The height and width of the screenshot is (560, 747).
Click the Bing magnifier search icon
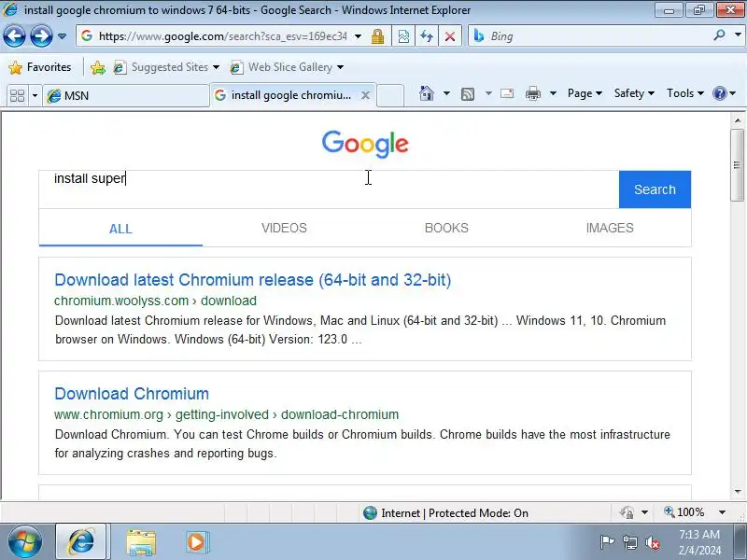tap(719, 35)
